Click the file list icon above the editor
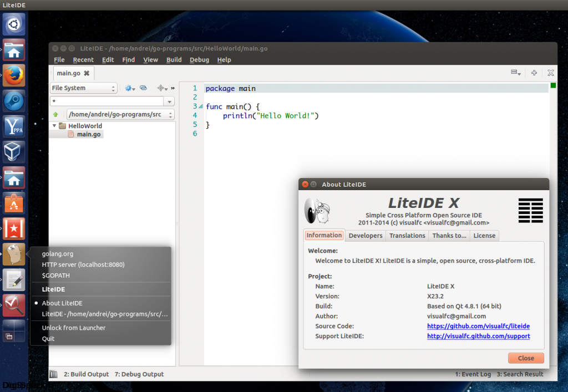 514,72
